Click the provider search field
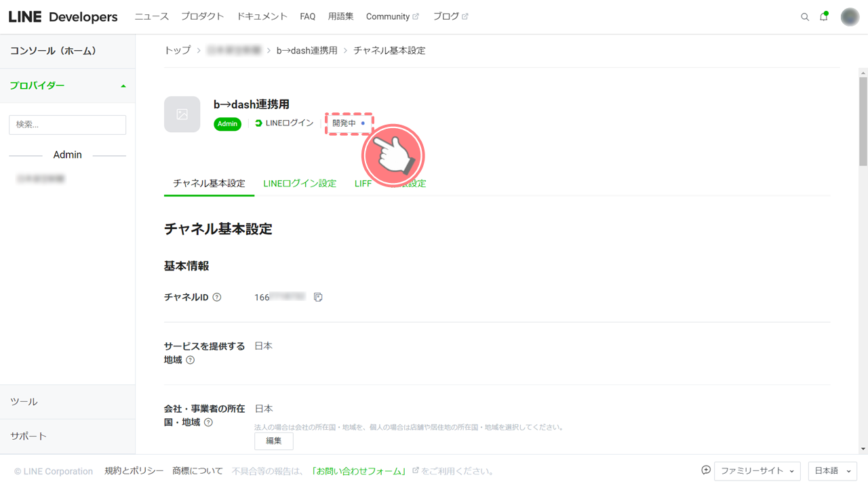The height and width of the screenshot is (488, 868). pos(67,125)
